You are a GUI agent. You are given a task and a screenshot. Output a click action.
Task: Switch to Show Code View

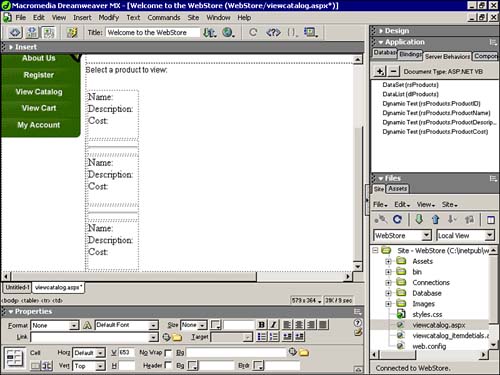pos(15,32)
